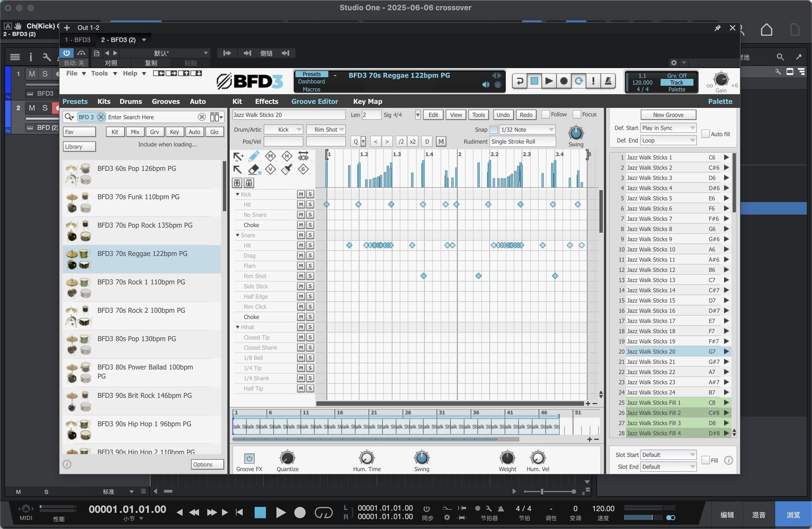Solo the Snare Hit articulation row
Image resolution: width=812 pixels, height=529 pixels.
click(x=310, y=245)
